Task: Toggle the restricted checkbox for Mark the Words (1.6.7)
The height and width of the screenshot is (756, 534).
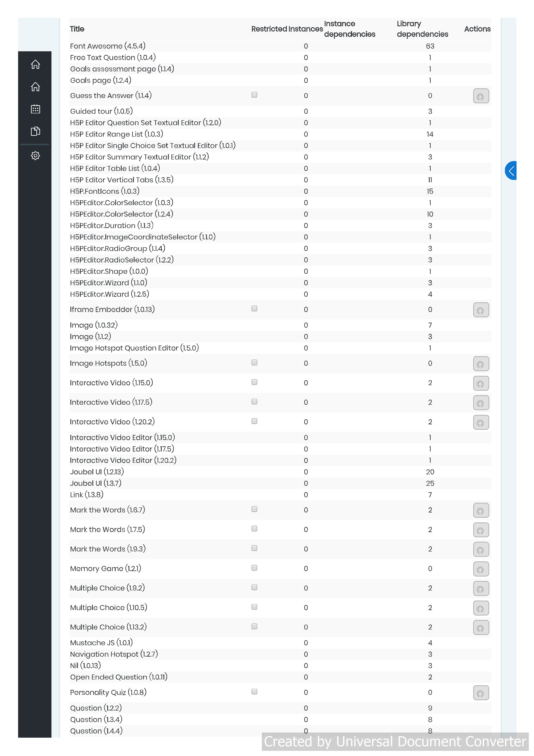Action: (254, 509)
